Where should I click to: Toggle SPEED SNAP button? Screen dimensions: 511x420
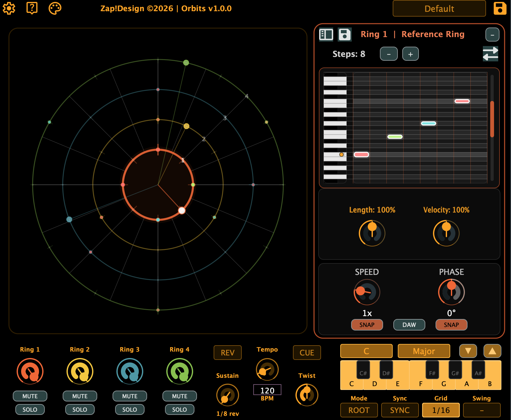pyautogui.click(x=367, y=325)
